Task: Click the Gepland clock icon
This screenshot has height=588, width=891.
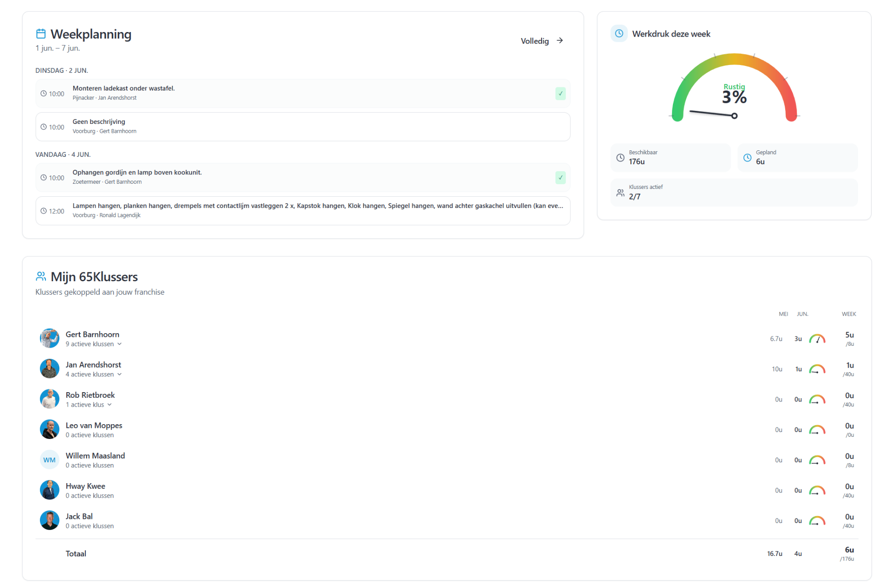Action: [x=747, y=158]
